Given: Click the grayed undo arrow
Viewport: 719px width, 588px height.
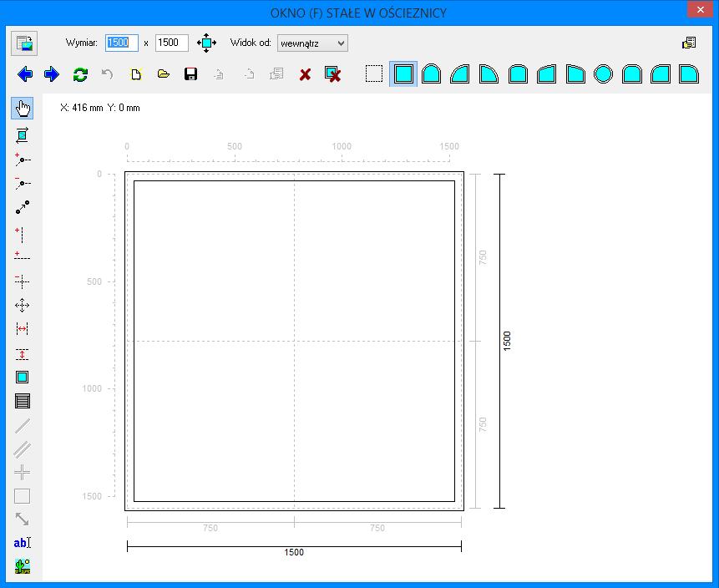Looking at the screenshot, I should (x=107, y=73).
